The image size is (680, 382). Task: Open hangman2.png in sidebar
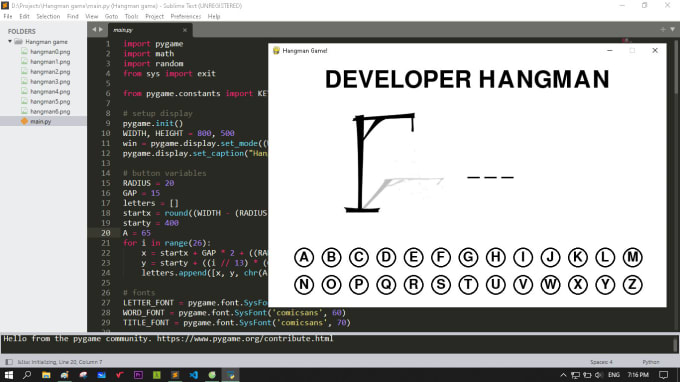(x=50, y=72)
